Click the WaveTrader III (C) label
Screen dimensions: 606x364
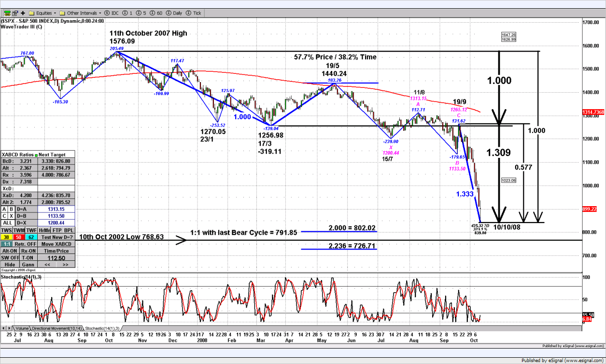(21, 27)
